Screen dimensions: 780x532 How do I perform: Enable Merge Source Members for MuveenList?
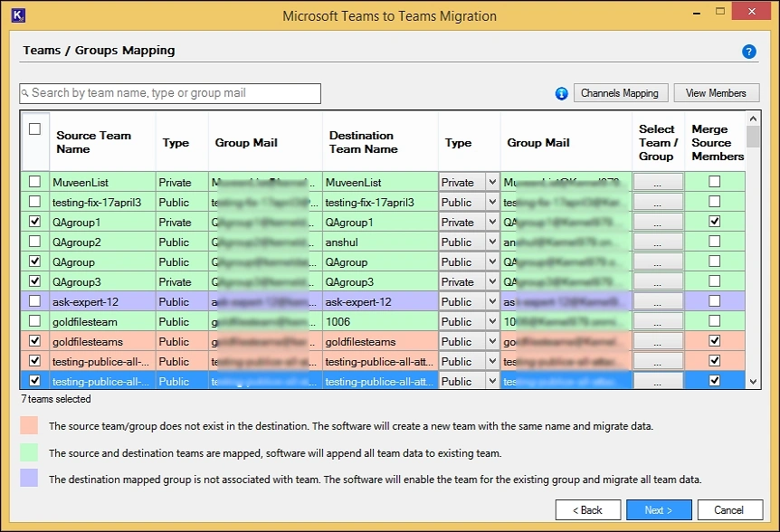[714, 182]
